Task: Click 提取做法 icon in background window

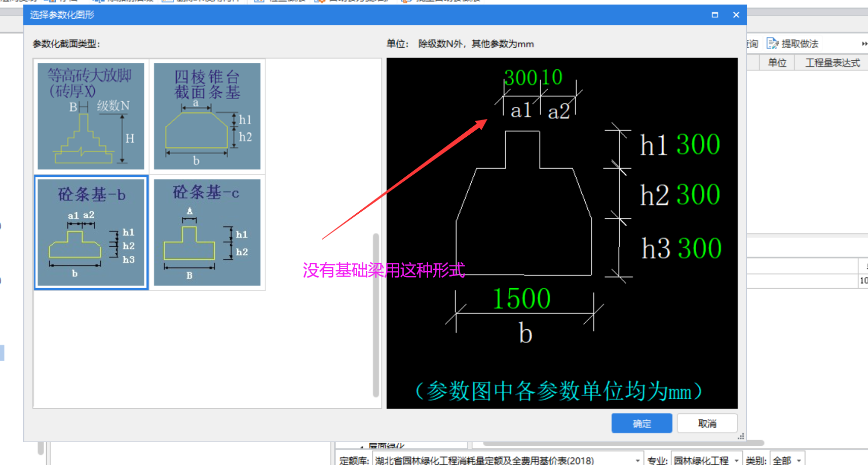Action: (x=772, y=44)
